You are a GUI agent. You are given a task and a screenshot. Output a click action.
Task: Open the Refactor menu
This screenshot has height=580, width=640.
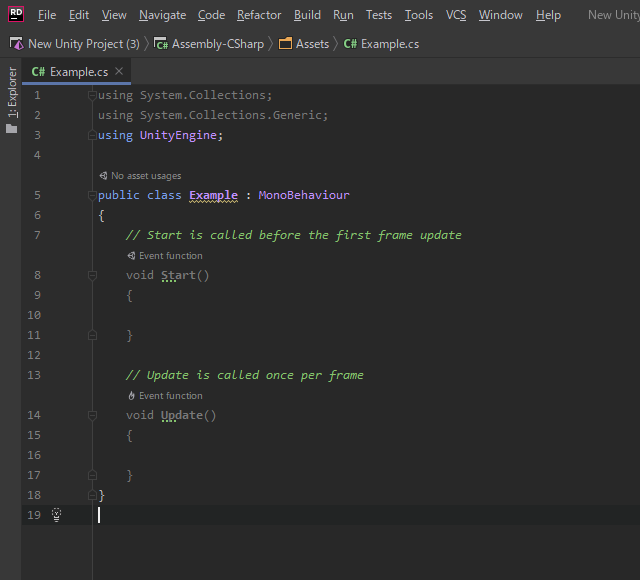tap(259, 15)
